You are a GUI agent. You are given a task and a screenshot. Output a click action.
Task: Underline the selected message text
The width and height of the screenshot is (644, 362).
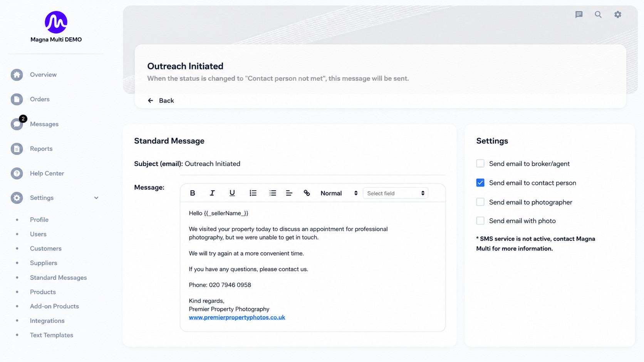point(232,193)
